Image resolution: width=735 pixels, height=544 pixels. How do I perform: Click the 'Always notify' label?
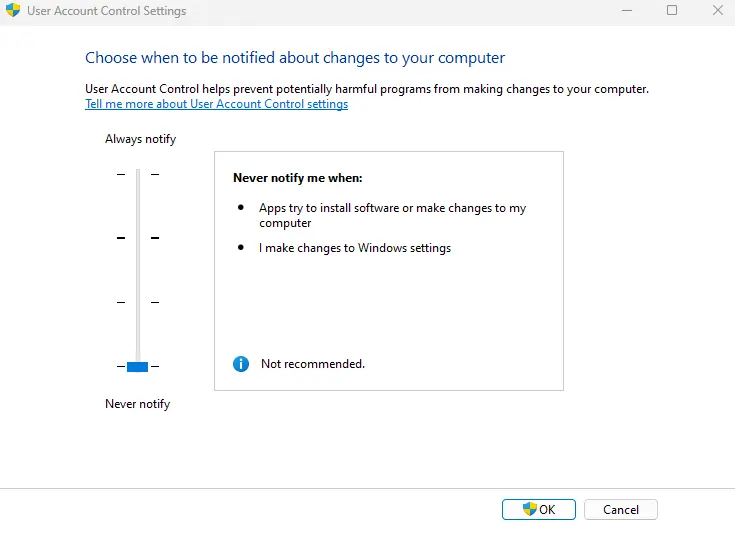tap(141, 139)
